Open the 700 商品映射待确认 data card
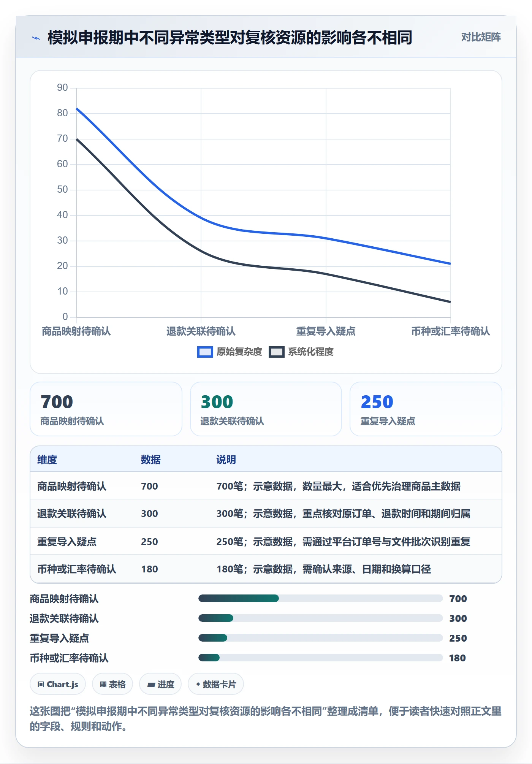The width and height of the screenshot is (532, 764). pyautogui.click(x=106, y=409)
